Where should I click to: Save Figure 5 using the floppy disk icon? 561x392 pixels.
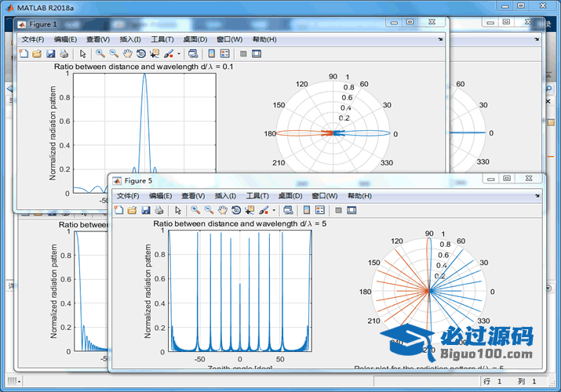(x=145, y=210)
